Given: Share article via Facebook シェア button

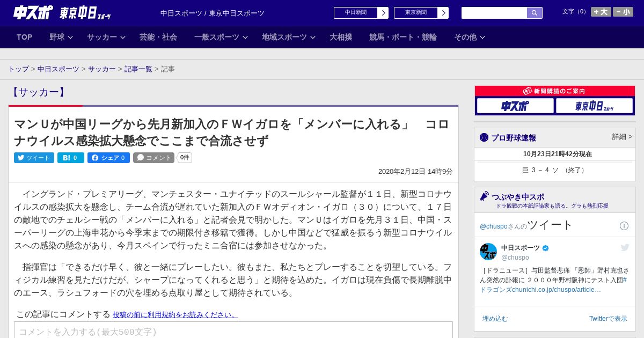Looking at the screenshot, I should point(108,158).
